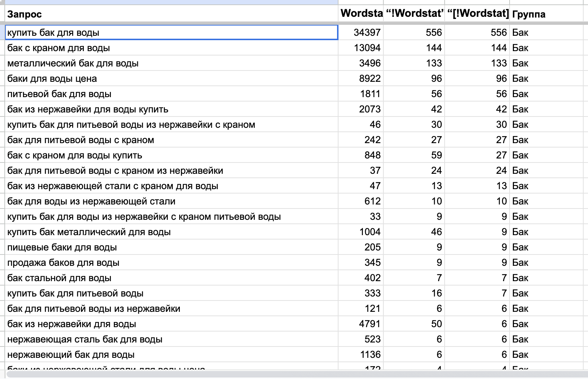The width and height of the screenshot is (588, 379).
Task: Select the Wordstat value 333
Action: [x=361, y=293]
